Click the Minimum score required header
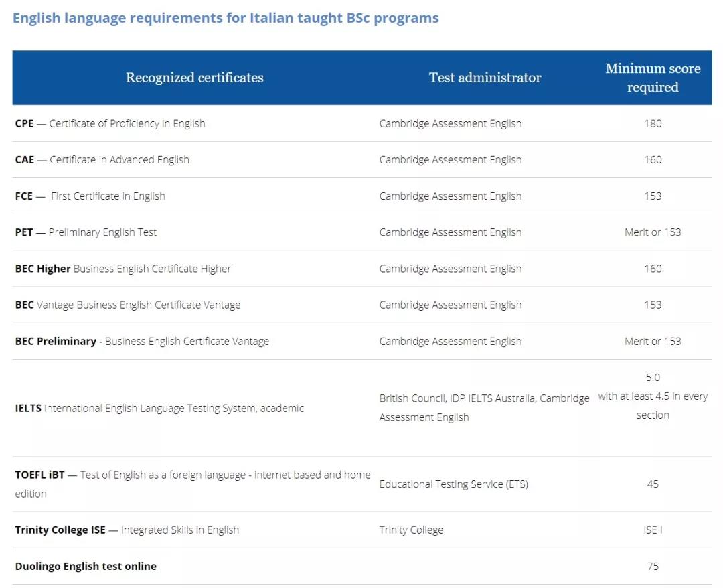The width and height of the screenshot is (723, 588). (653, 78)
